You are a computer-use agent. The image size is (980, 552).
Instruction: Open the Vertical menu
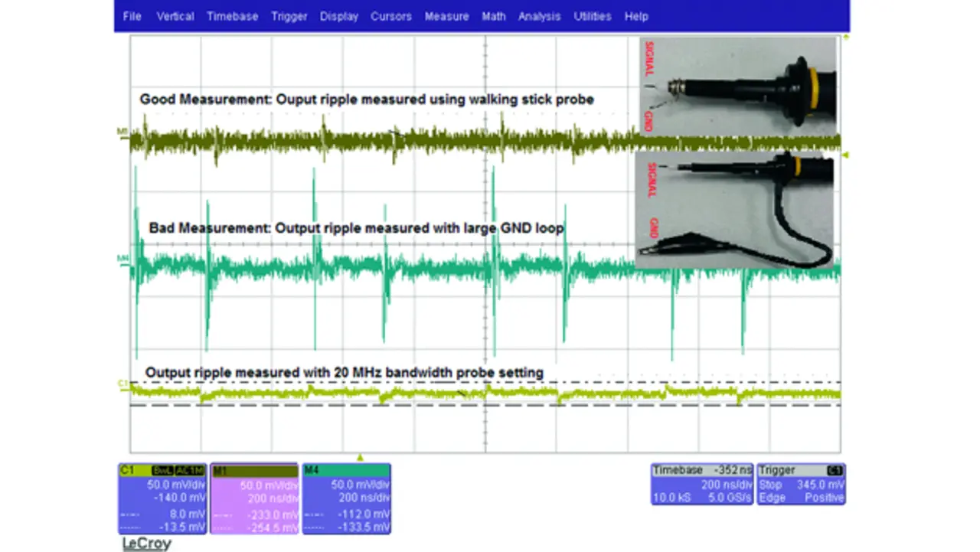click(x=175, y=16)
